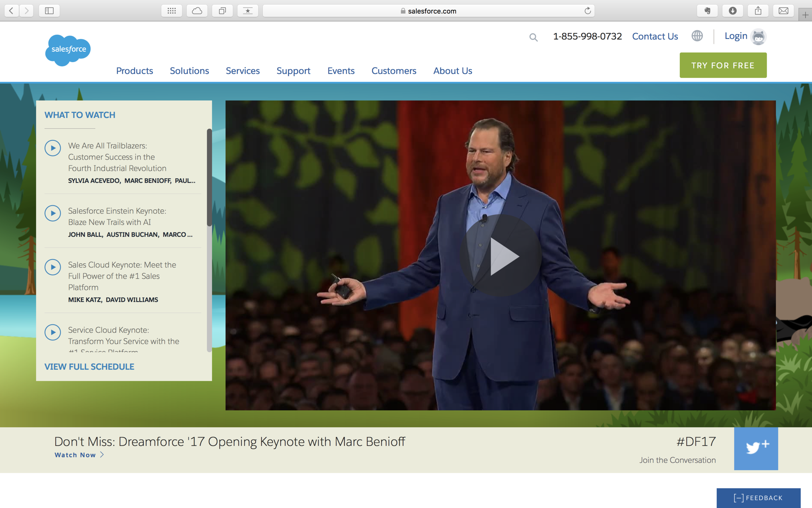Click the What to Watch list scrollbar
812x508 pixels.
pyautogui.click(x=209, y=177)
